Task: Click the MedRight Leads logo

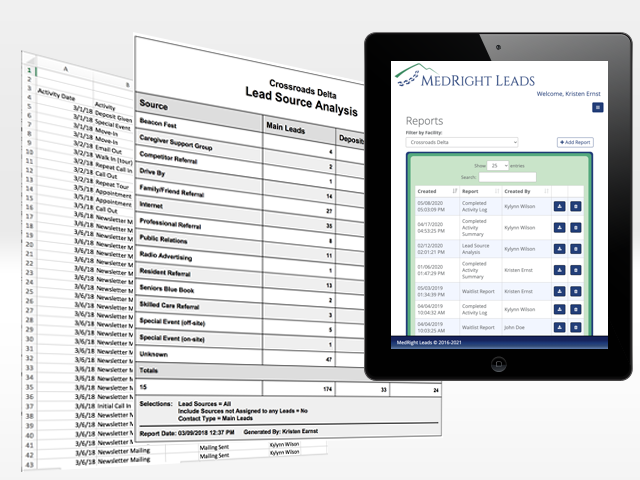Action: tap(465, 76)
